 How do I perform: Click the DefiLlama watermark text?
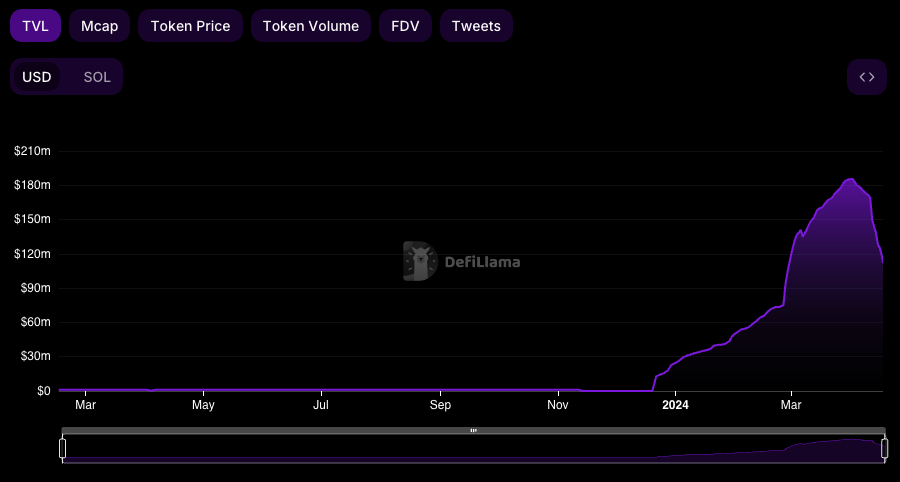(482, 263)
